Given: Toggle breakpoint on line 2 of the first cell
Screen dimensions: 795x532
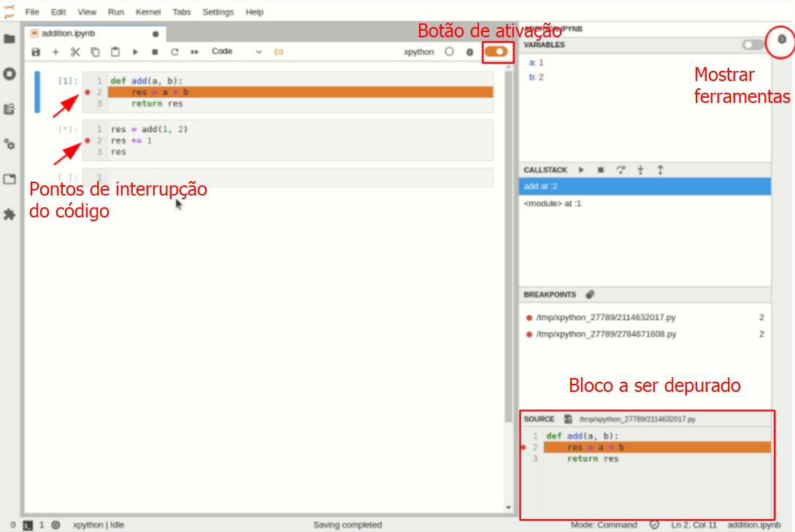Looking at the screenshot, I should point(88,92).
